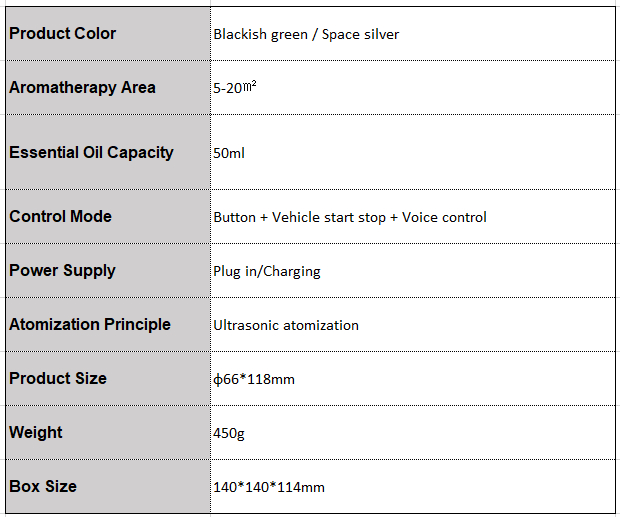Select the Essential Oil Capacity cell
The width and height of the screenshot is (620, 517).
coord(108,152)
